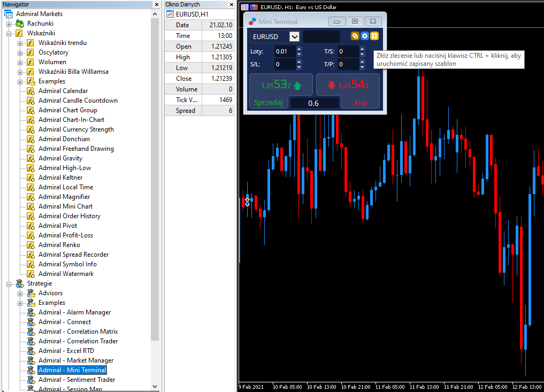
Task: Open the EURUSD symbol dropdown in Mini Terminal
Action: [294, 37]
